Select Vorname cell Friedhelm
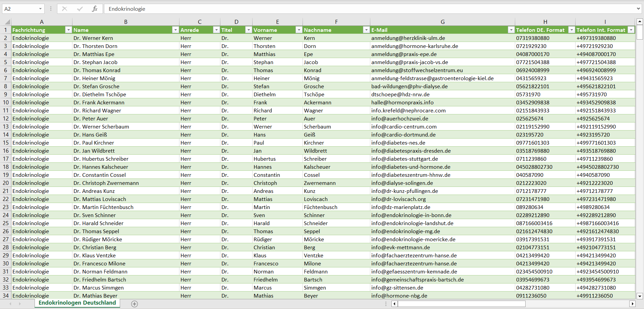Viewport: 644px width, 309px height. [x=277, y=279]
